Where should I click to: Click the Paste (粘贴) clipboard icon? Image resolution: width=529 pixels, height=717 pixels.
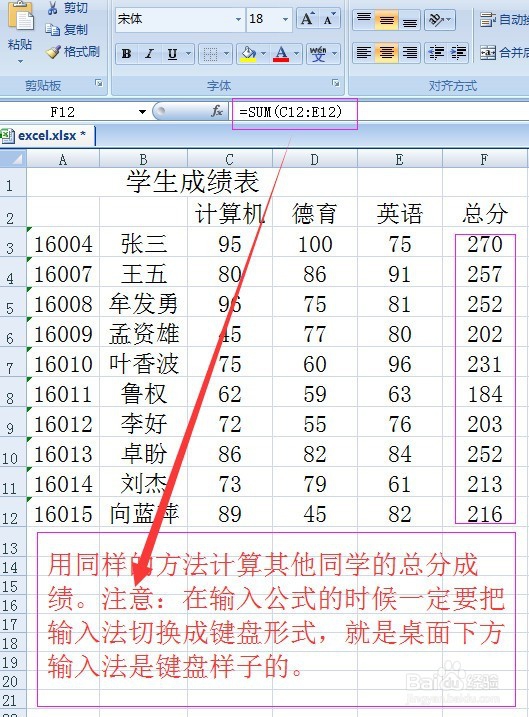pyautogui.click(x=21, y=17)
